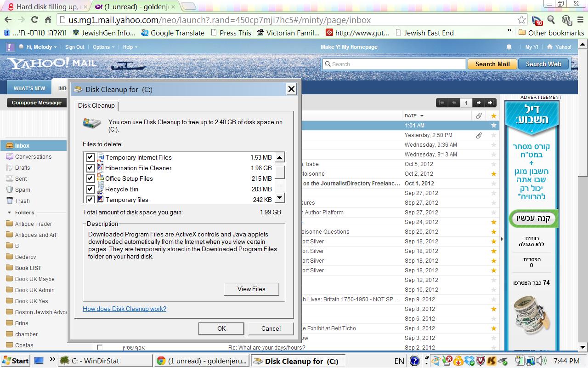The image size is (588, 368).
Task: Open the Sign Out link
Action: click(74, 47)
